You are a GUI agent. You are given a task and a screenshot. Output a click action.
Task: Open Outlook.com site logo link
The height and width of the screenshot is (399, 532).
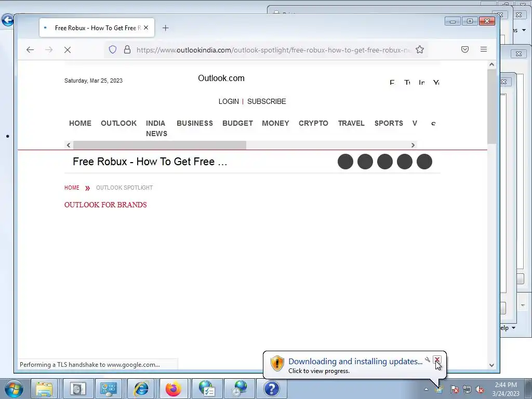coord(221,78)
